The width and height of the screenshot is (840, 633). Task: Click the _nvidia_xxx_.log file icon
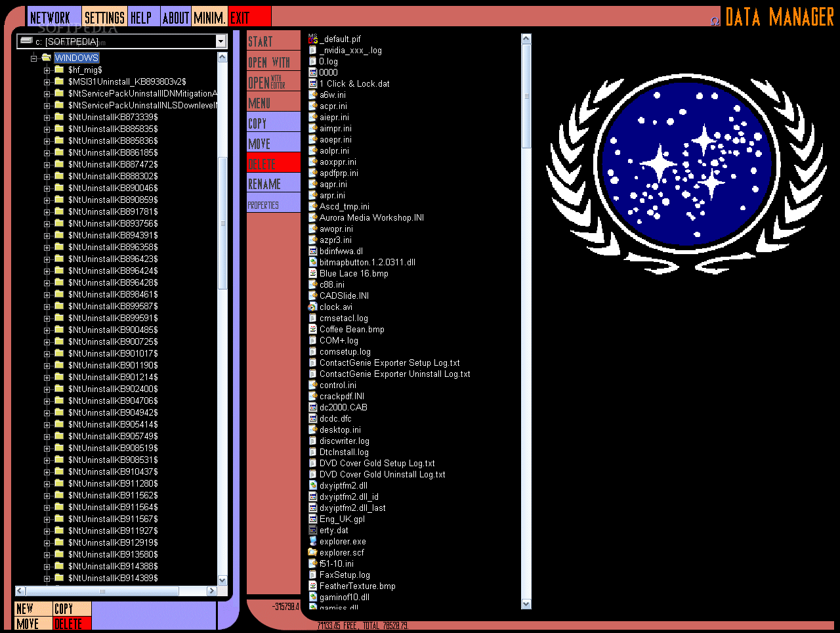(x=313, y=50)
